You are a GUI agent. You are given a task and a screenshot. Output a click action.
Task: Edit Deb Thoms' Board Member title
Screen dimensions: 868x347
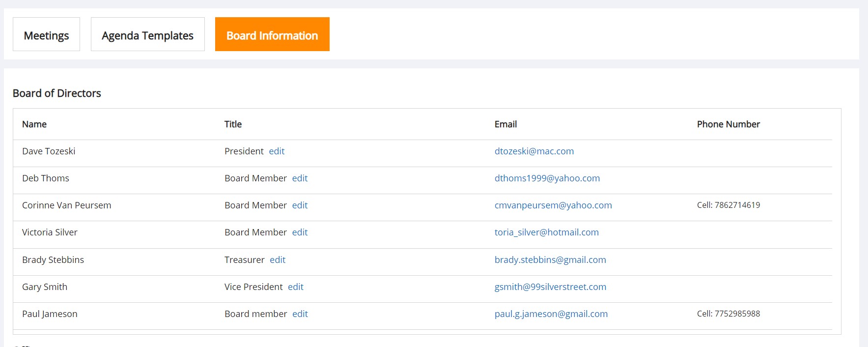click(300, 178)
